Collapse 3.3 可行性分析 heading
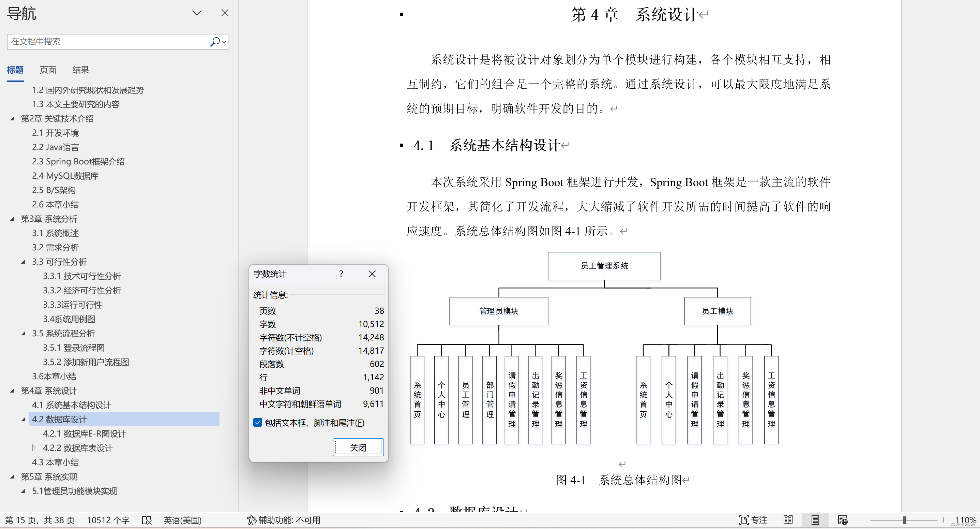Viewport: 980px width, 529px height. tap(24, 262)
